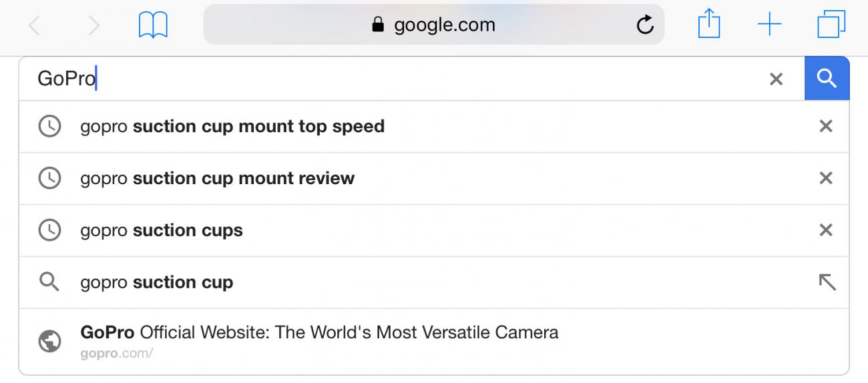The width and height of the screenshot is (868, 383).
Task: Open a new tab with the plus icon
Action: coord(769,25)
